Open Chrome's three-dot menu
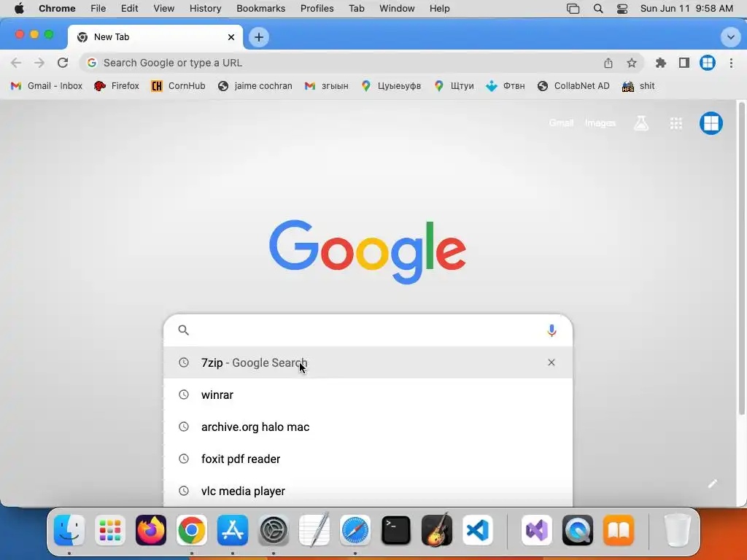747x560 pixels. [x=731, y=63]
